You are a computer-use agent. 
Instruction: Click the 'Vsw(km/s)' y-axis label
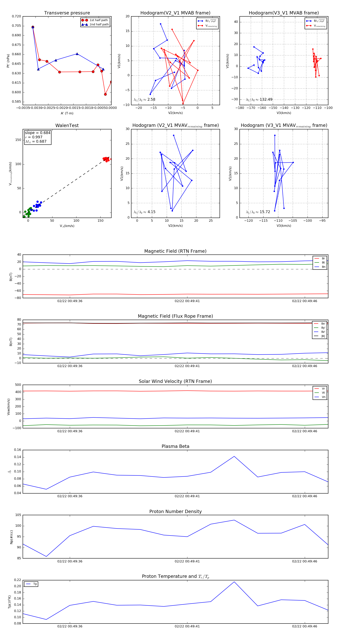pyautogui.click(x=9, y=407)
